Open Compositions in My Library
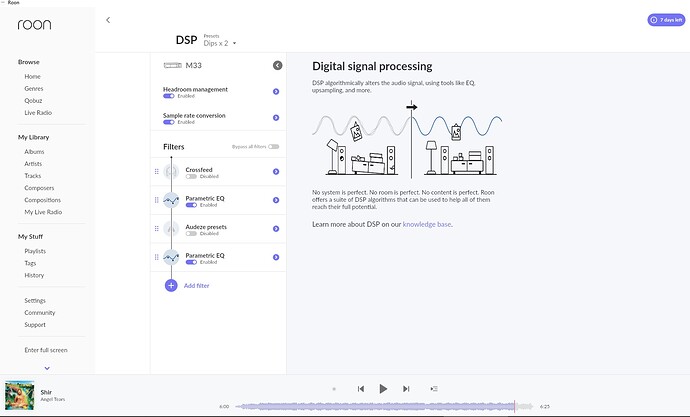 click(x=43, y=200)
